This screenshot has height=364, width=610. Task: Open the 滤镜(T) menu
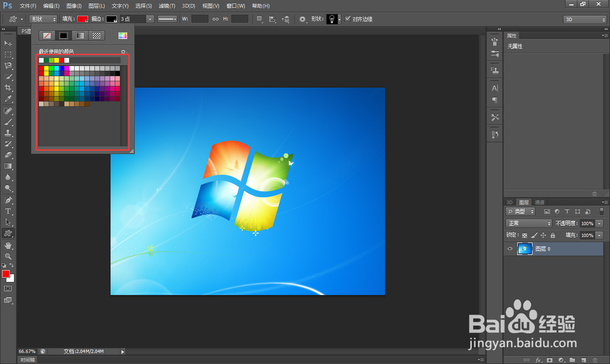pyautogui.click(x=166, y=6)
